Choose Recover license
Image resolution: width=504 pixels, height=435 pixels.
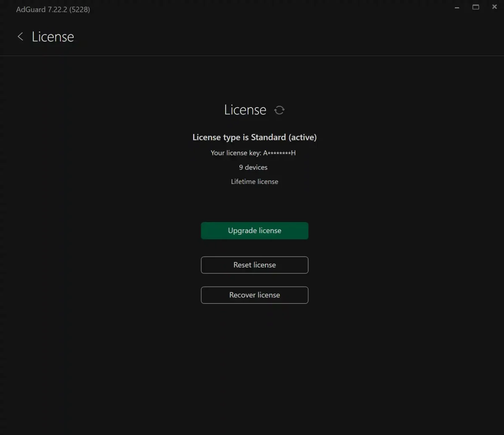click(255, 295)
